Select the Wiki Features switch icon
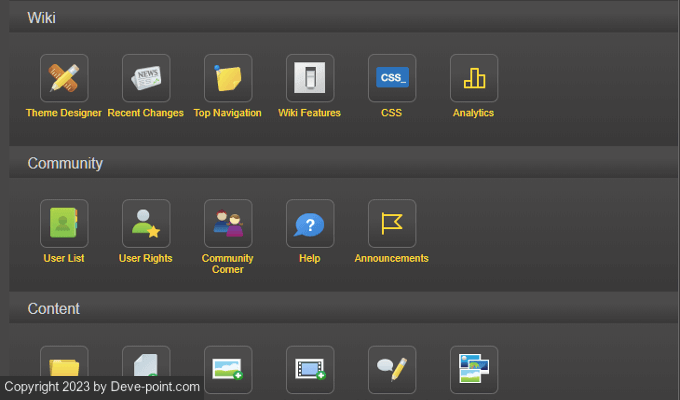The width and height of the screenshot is (680, 400). click(310, 78)
